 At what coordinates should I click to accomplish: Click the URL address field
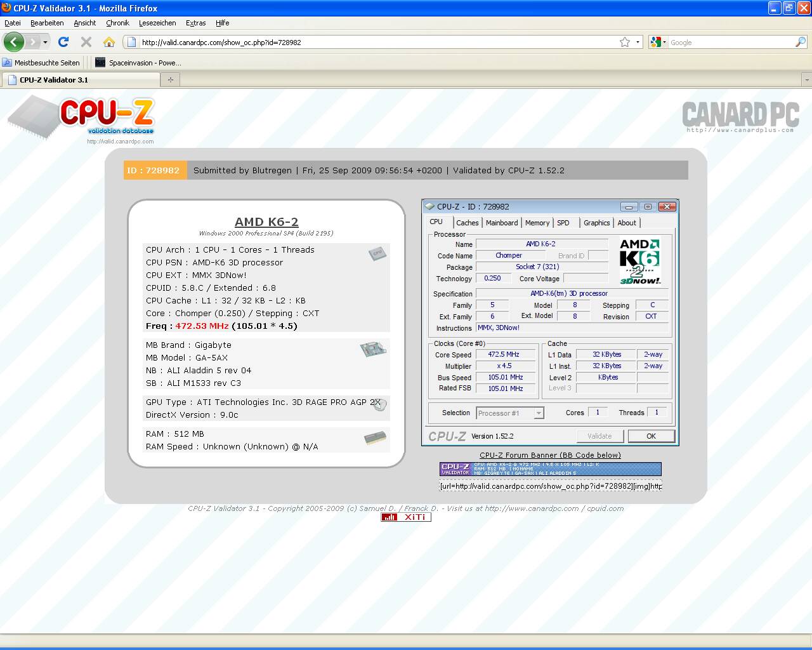[x=378, y=42]
